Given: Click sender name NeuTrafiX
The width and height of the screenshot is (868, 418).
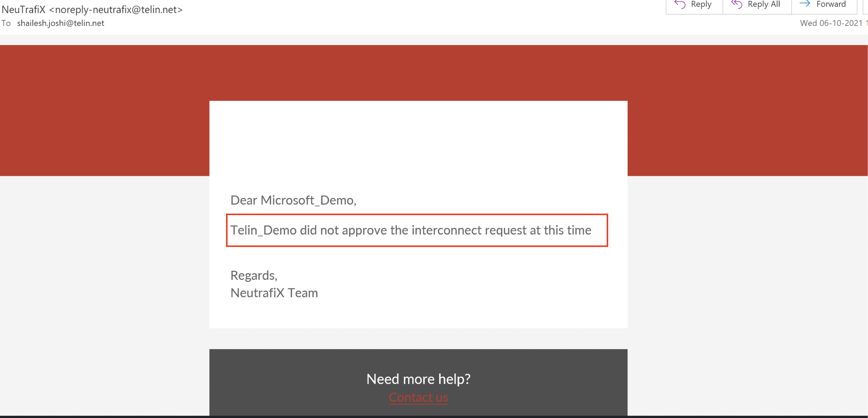Looking at the screenshot, I should point(24,10).
